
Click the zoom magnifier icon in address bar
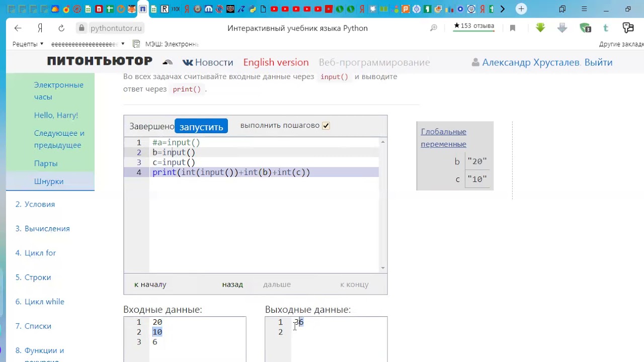coord(434,28)
